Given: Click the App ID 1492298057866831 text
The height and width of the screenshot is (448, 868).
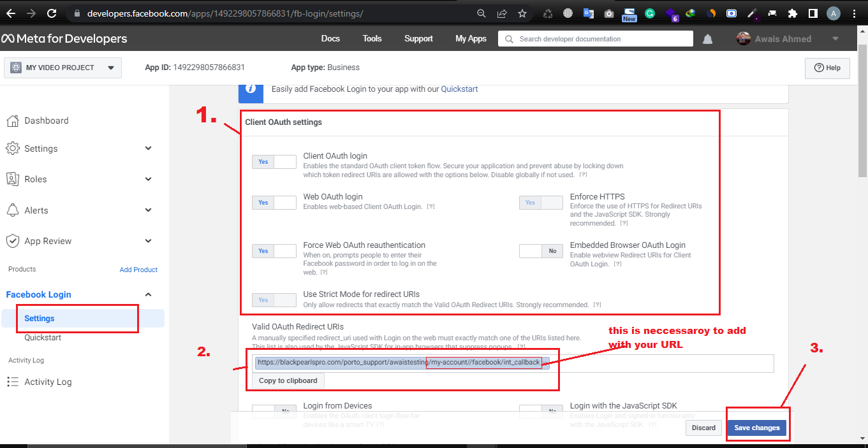Looking at the screenshot, I should pyautogui.click(x=195, y=68).
